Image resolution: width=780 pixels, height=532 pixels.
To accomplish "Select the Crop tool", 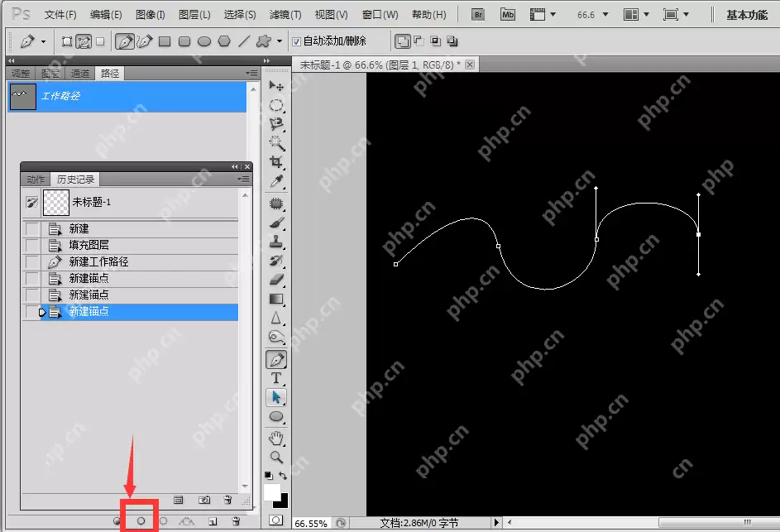I will (276, 161).
